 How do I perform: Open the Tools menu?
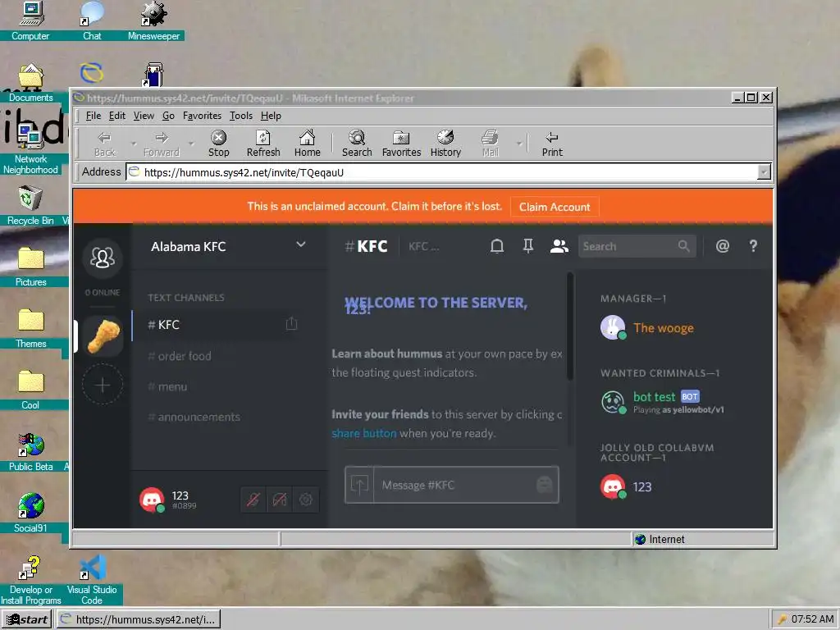point(241,116)
